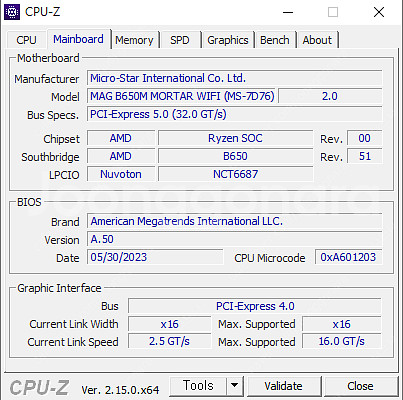
Task: Show the About tab
Action: 317,40
